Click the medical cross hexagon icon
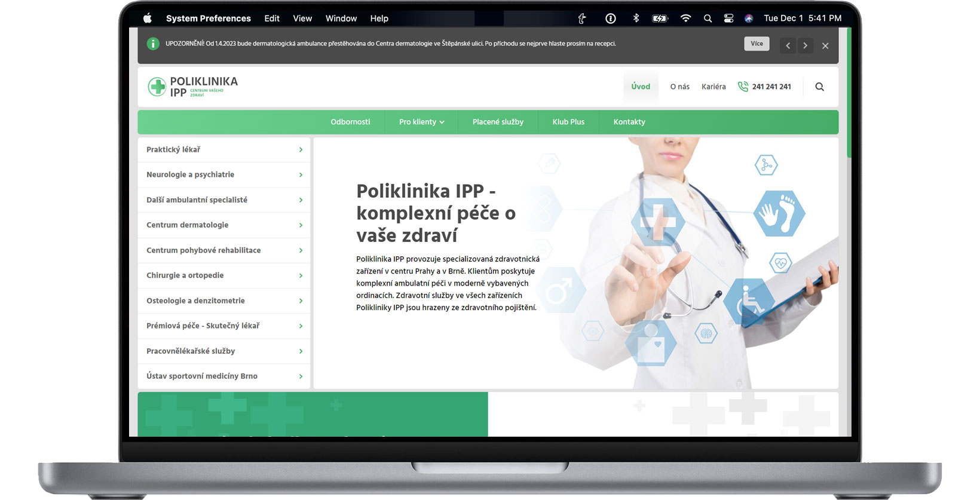 (658, 222)
